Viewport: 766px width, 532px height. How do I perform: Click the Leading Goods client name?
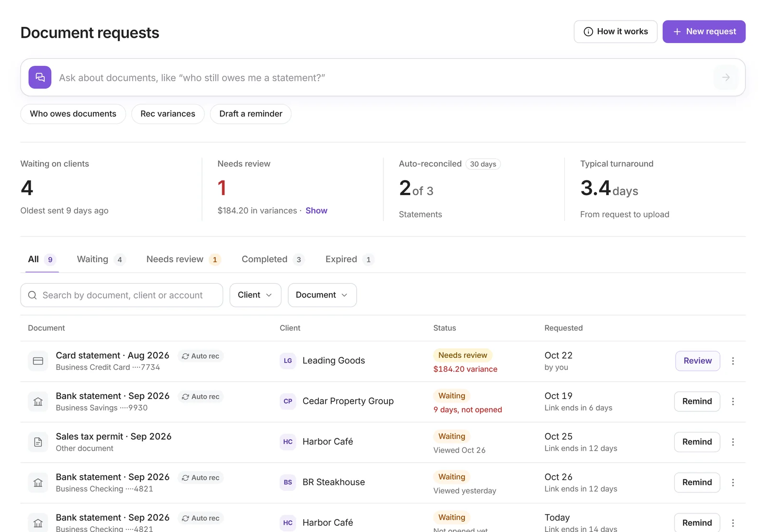[334, 361]
